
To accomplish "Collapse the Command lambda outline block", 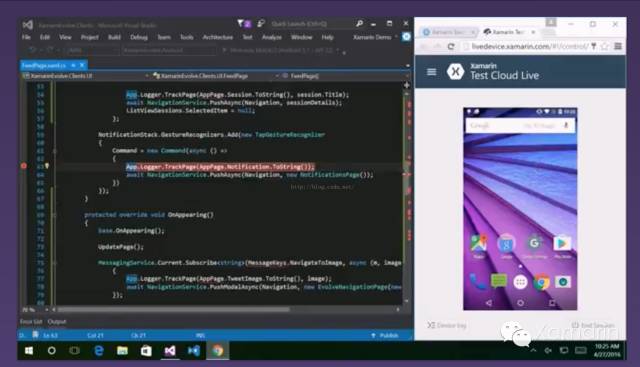I will tap(54, 151).
